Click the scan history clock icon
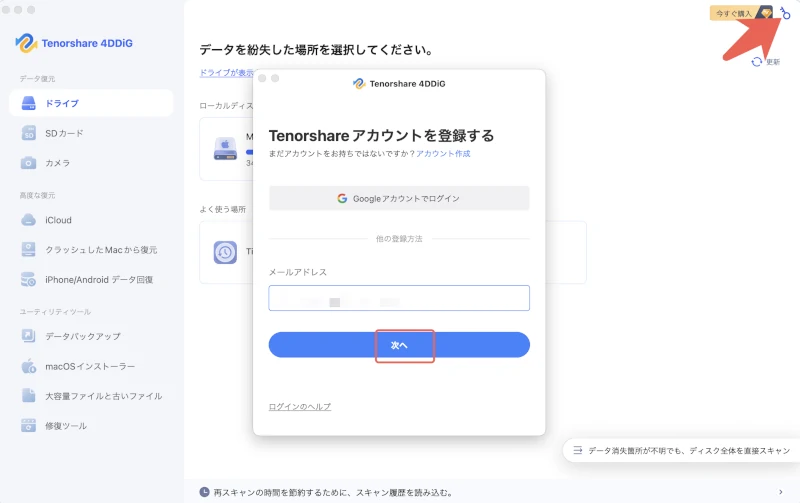 204,492
